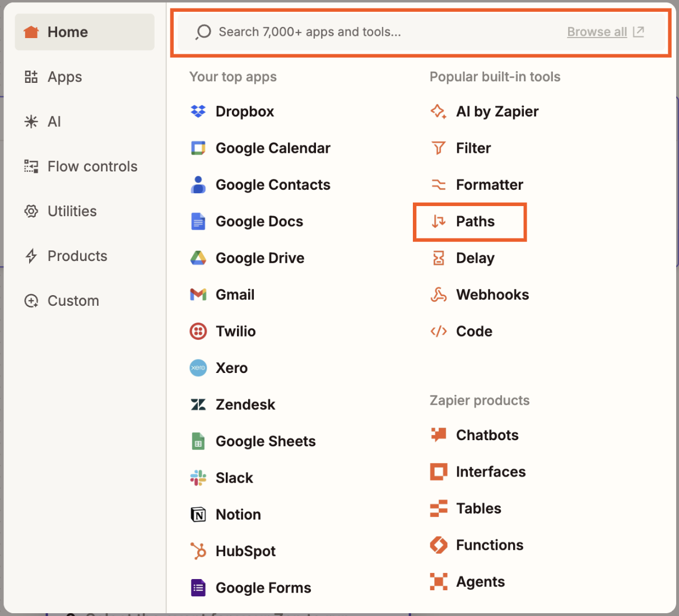Click the Zendesk icon

click(198, 404)
